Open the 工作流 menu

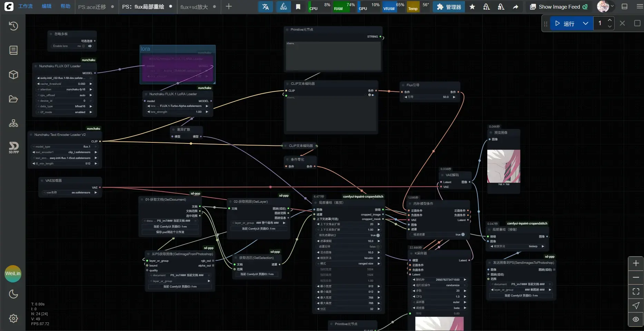[x=26, y=6]
